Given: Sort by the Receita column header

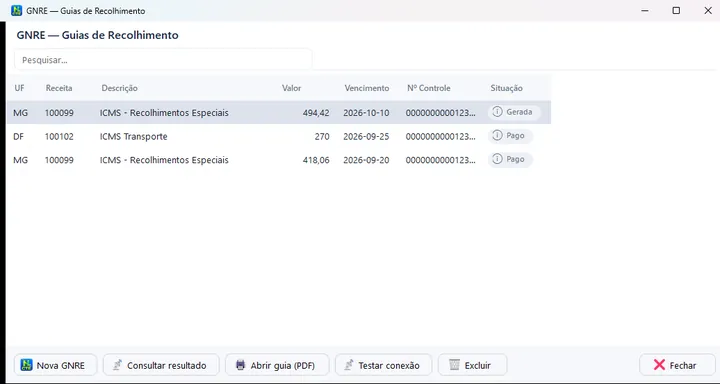Looking at the screenshot, I should tap(59, 88).
